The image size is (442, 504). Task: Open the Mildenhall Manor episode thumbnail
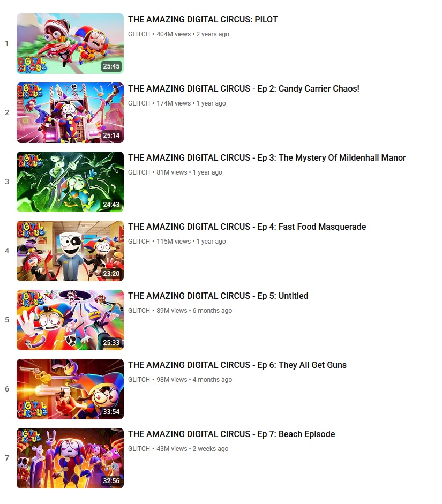pyautogui.click(x=70, y=182)
